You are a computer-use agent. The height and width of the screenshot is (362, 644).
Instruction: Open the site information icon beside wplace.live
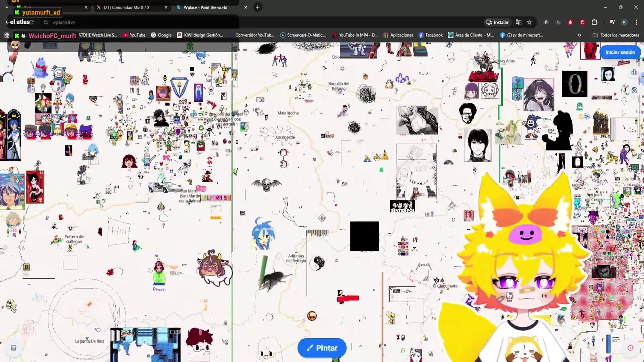46,22
